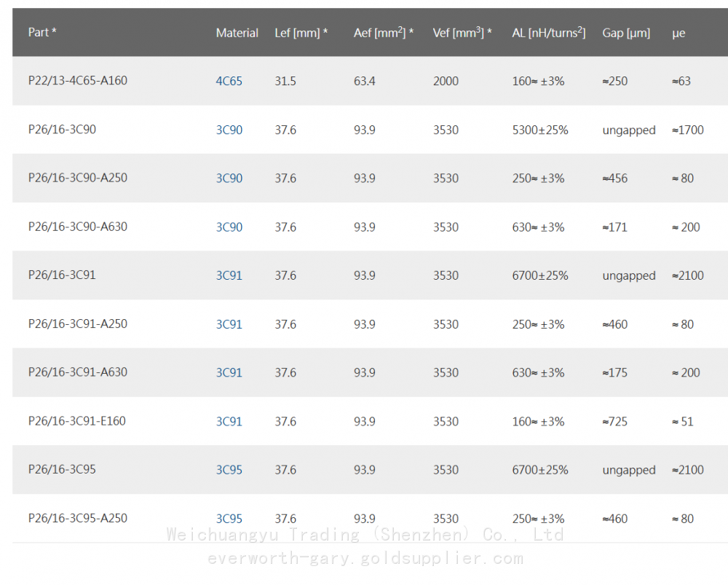Click the ≈725 gap value
This screenshot has width=728, height=585.
[x=614, y=422]
